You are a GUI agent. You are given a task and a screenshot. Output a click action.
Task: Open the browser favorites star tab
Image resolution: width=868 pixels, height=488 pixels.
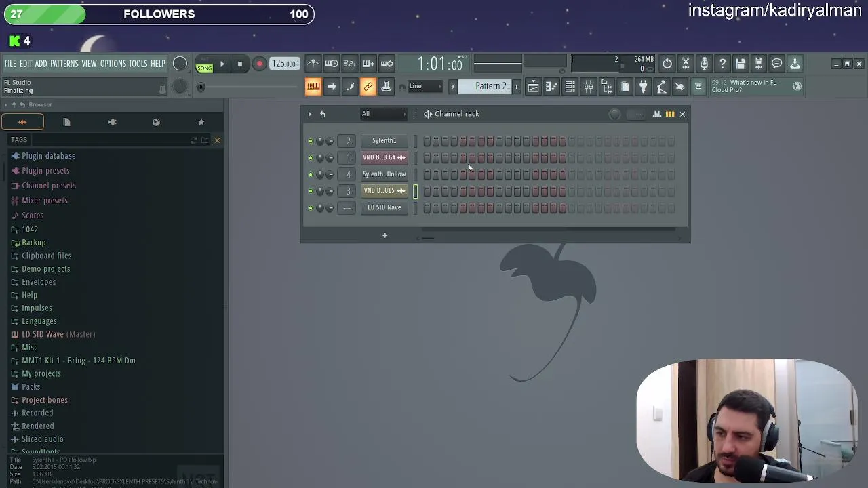click(201, 122)
